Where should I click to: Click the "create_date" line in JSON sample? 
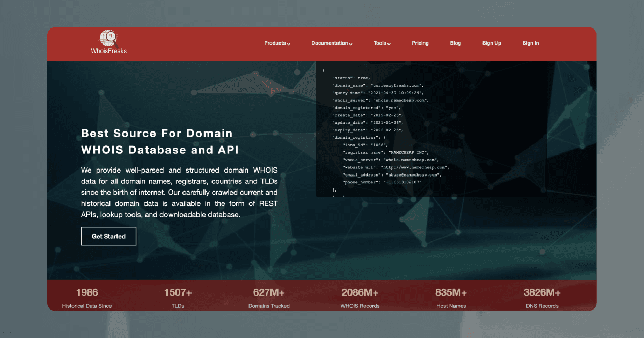pyautogui.click(x=368, y=115)
